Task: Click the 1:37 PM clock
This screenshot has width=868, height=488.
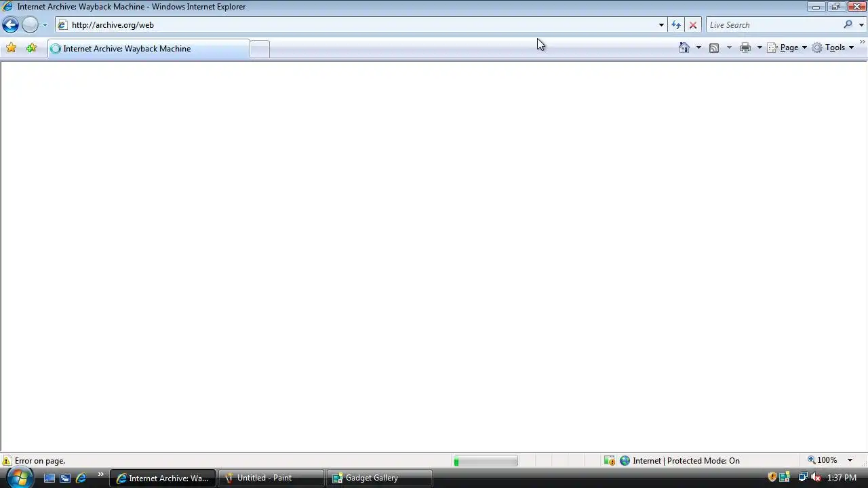Action: (x=842, y=478)
